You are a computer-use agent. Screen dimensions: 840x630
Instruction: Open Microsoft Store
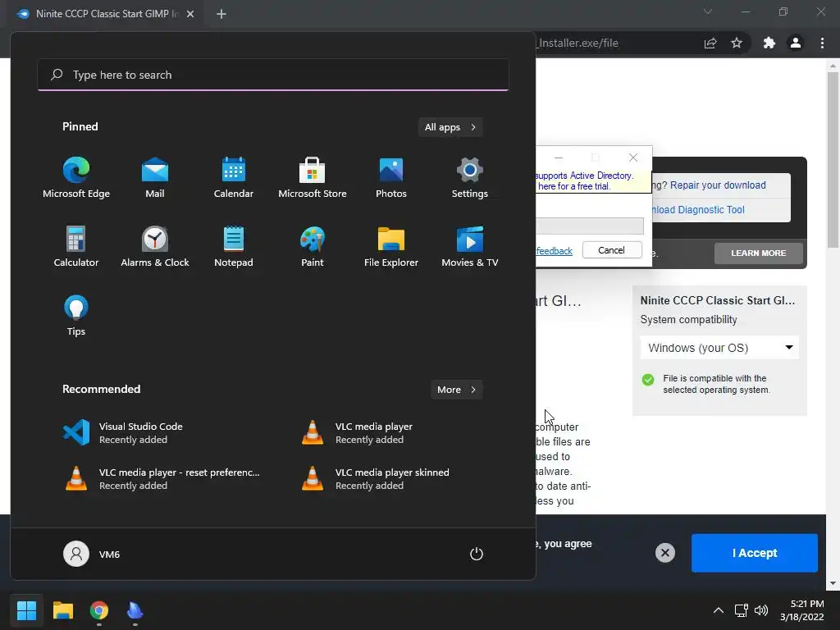click(x=313, y=178)
